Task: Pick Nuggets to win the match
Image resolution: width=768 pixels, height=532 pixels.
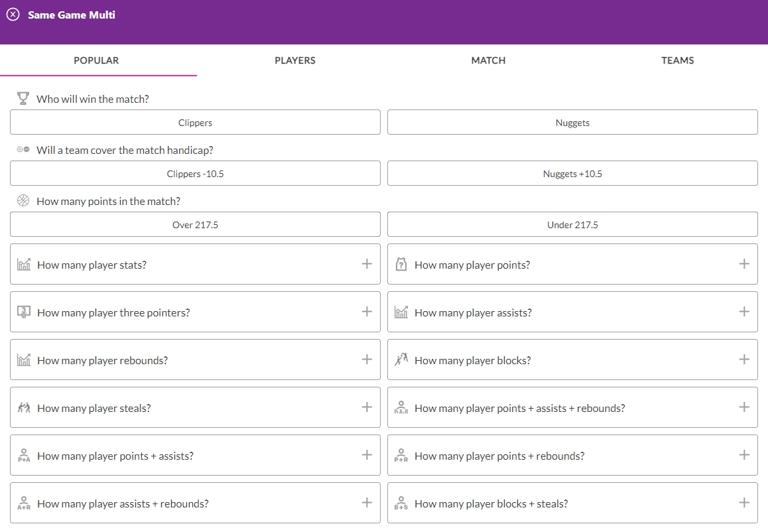Action: click(x=572, y=123)
